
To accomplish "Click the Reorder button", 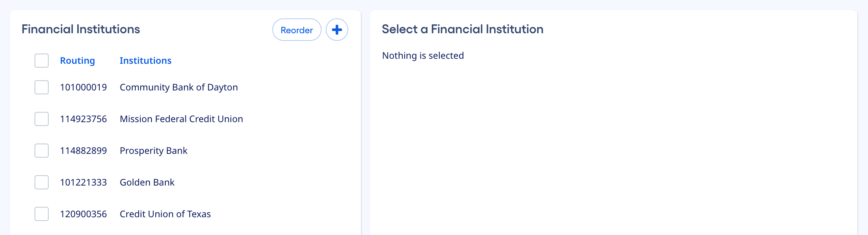I will (296, 30).
